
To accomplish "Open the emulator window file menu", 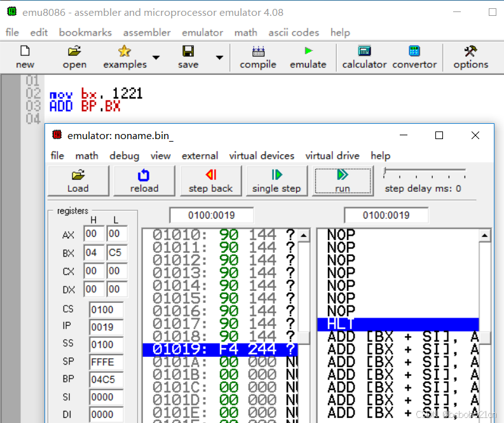I will pos(57,156).
